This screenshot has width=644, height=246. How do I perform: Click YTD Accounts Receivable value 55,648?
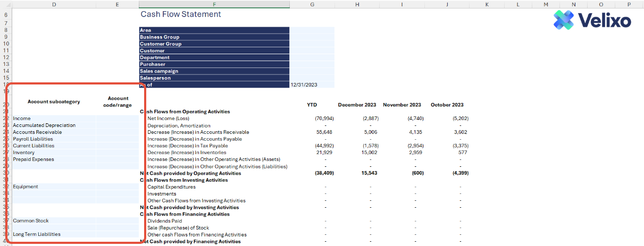point(324,132)
